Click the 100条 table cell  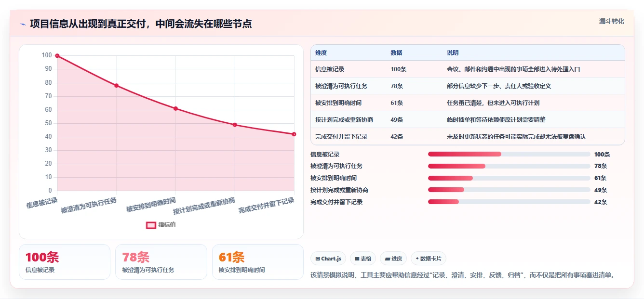tap(399, 69)
